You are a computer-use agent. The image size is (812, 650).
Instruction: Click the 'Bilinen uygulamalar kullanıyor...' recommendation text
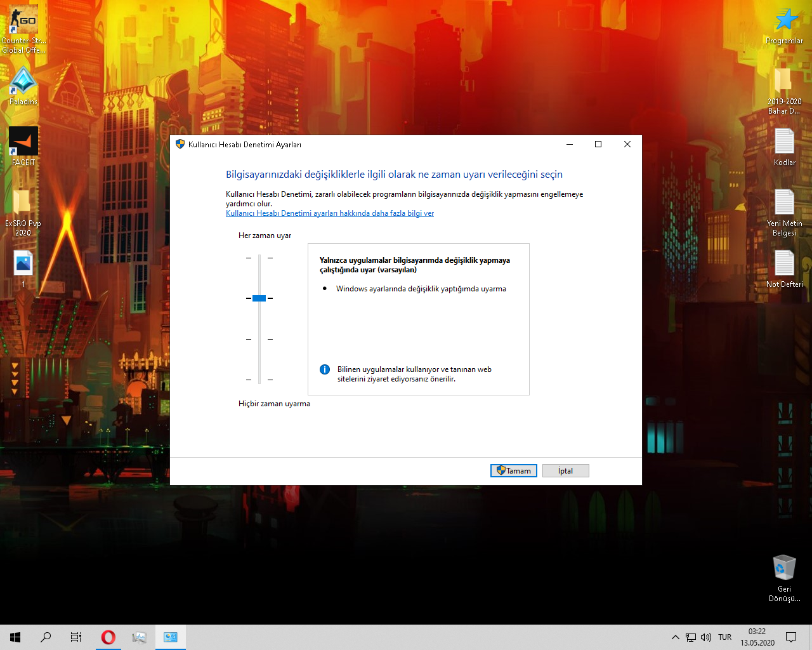pyautogui.click(x=414, y=375)
